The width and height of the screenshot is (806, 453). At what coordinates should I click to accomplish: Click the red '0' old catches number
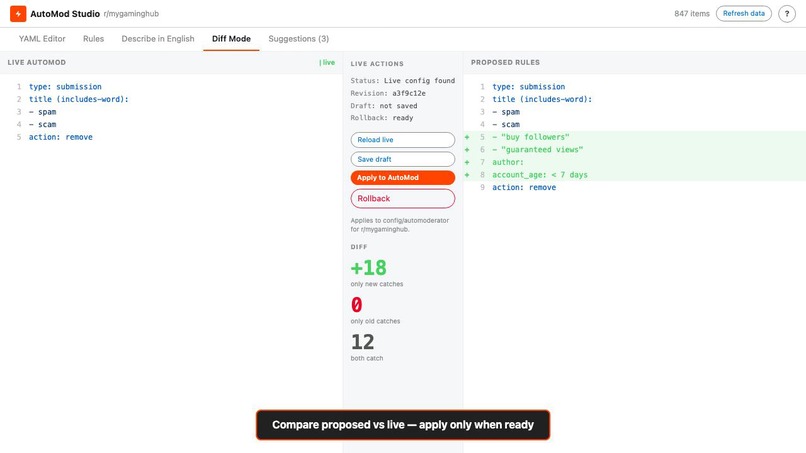coord(357,304)
